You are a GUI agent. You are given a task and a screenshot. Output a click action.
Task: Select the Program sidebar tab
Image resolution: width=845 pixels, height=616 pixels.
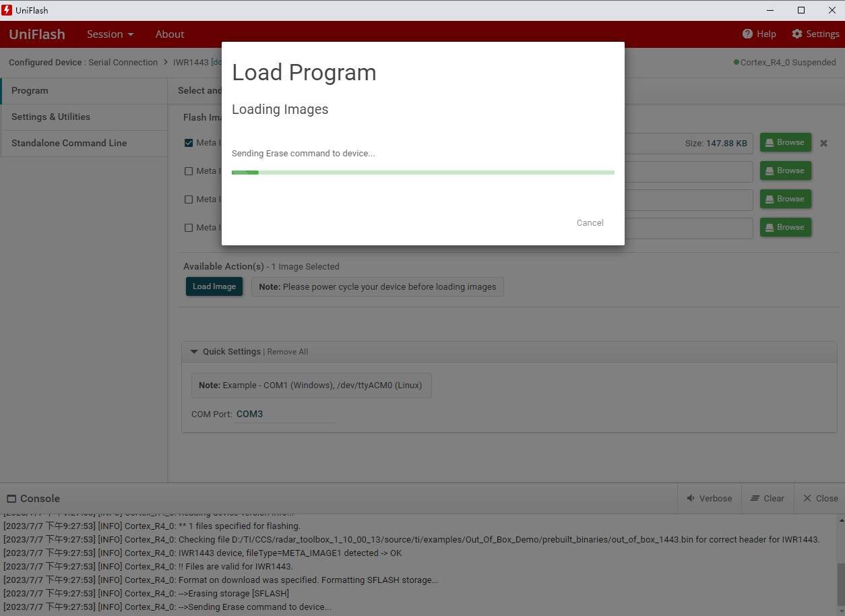(x=84, y=91)
